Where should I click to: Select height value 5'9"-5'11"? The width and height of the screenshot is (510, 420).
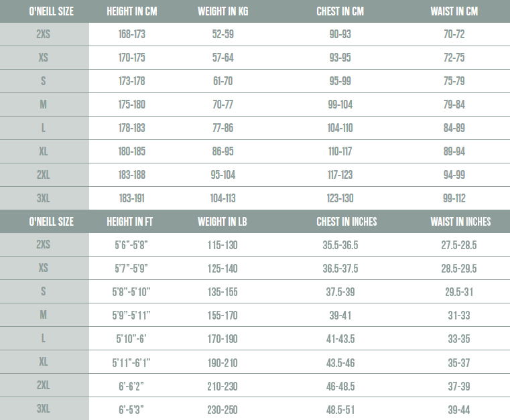[x=131, y=315]
